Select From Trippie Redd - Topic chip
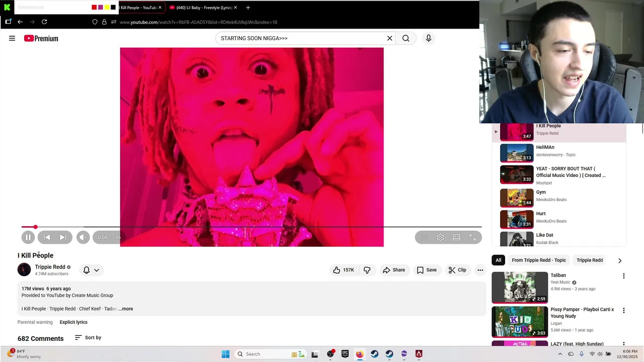 [539, 260]
